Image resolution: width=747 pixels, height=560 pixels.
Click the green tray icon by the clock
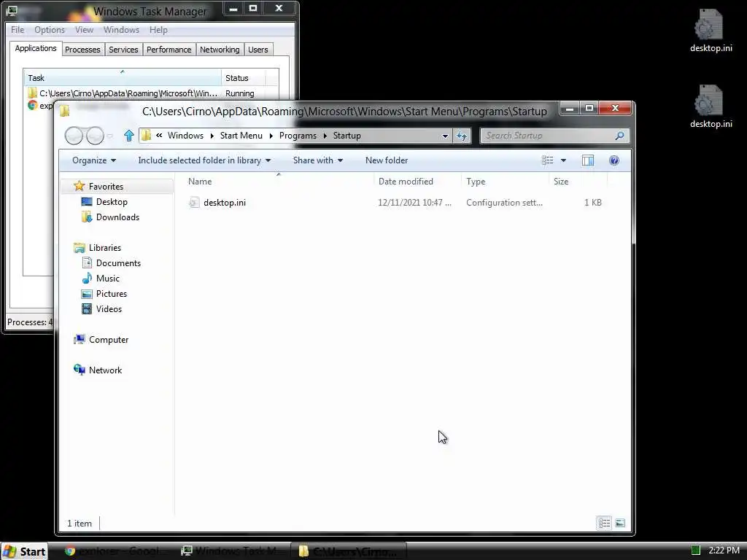point(695,551)
